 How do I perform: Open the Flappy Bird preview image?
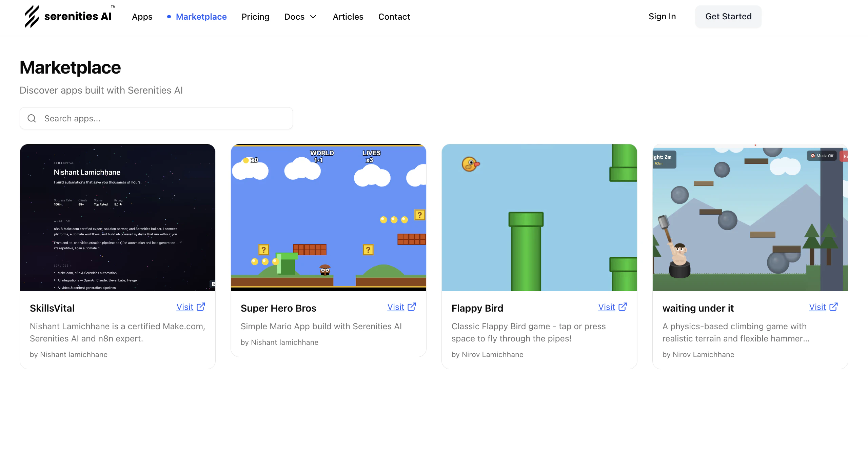pos(539,217)
